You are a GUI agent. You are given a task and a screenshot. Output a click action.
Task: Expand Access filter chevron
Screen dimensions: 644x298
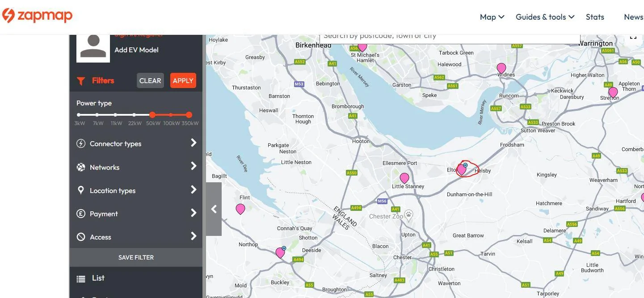click(x=194, y=236)
